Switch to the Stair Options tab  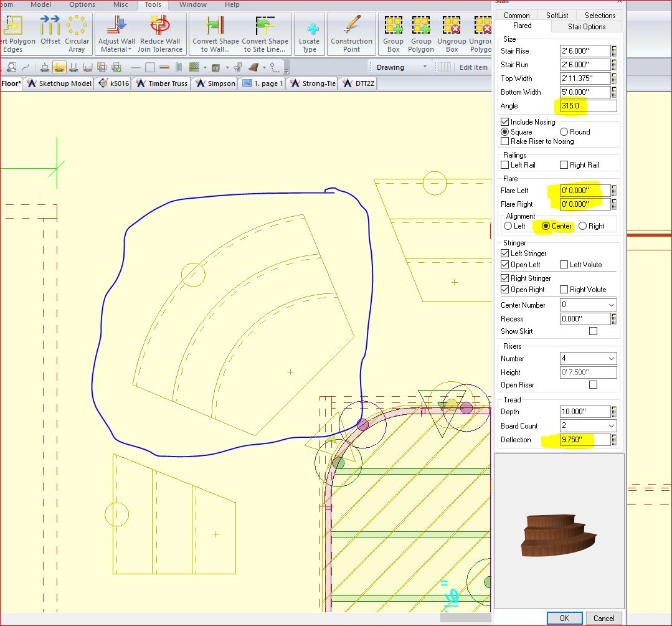click(586, 27)
